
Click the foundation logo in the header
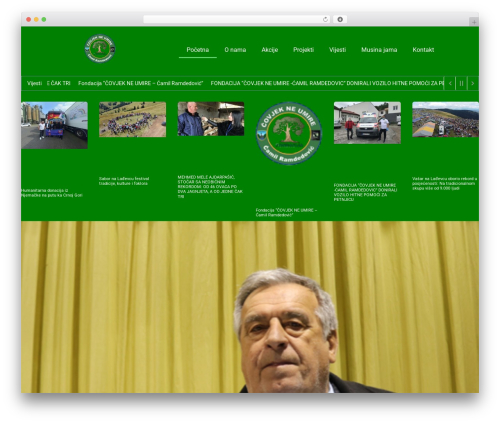coord(100,49)
